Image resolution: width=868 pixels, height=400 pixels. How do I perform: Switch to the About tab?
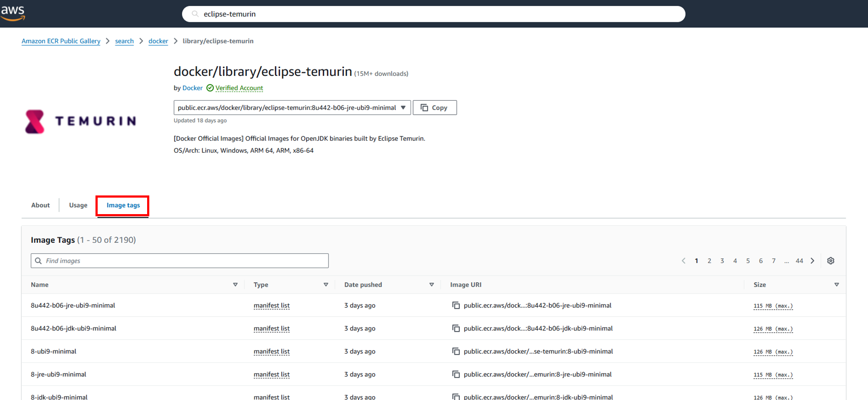(40, 205)
